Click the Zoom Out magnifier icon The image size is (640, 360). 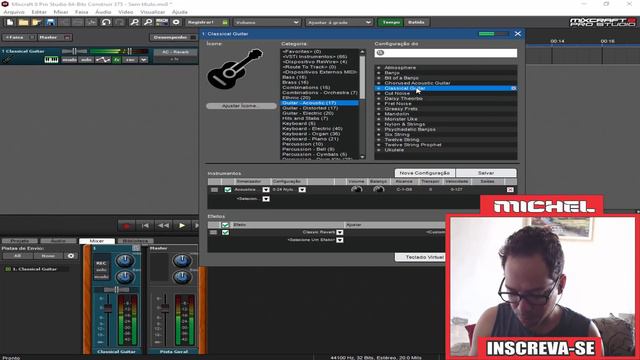pyautogui.click(x=148, y=22)
